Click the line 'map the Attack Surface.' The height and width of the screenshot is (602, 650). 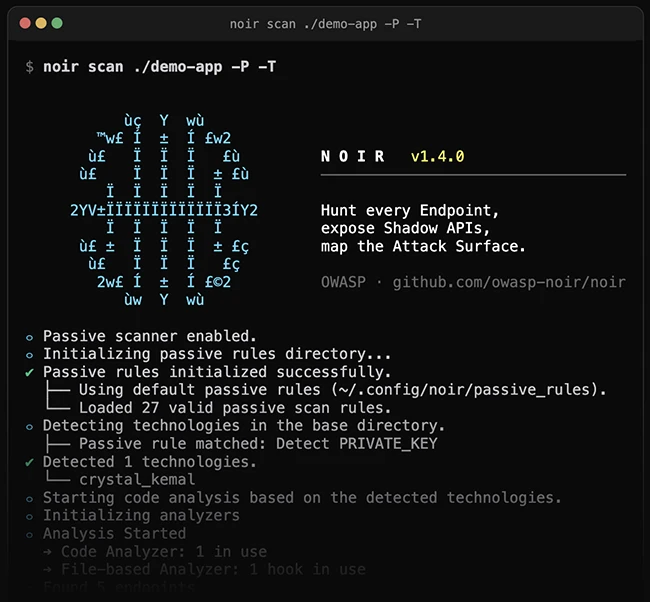[423, 246]
